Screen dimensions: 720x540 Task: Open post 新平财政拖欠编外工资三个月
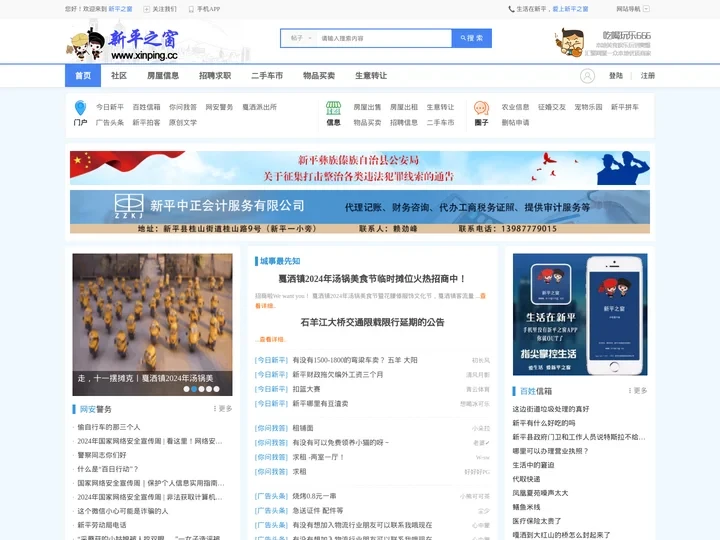point(338,375)
